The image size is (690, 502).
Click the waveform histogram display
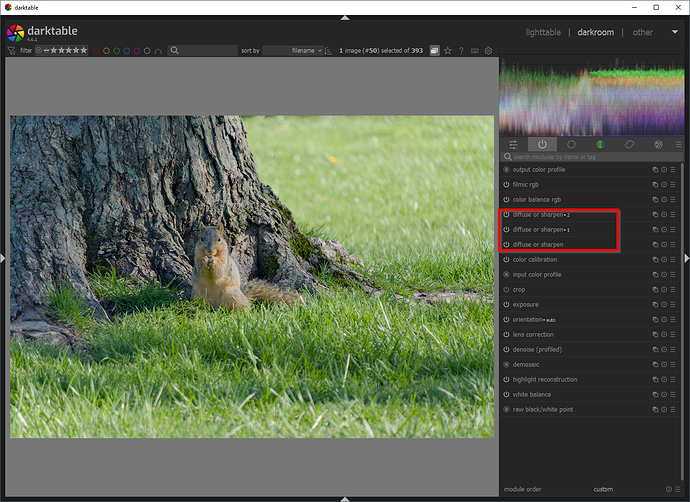(x=592, y=96)
